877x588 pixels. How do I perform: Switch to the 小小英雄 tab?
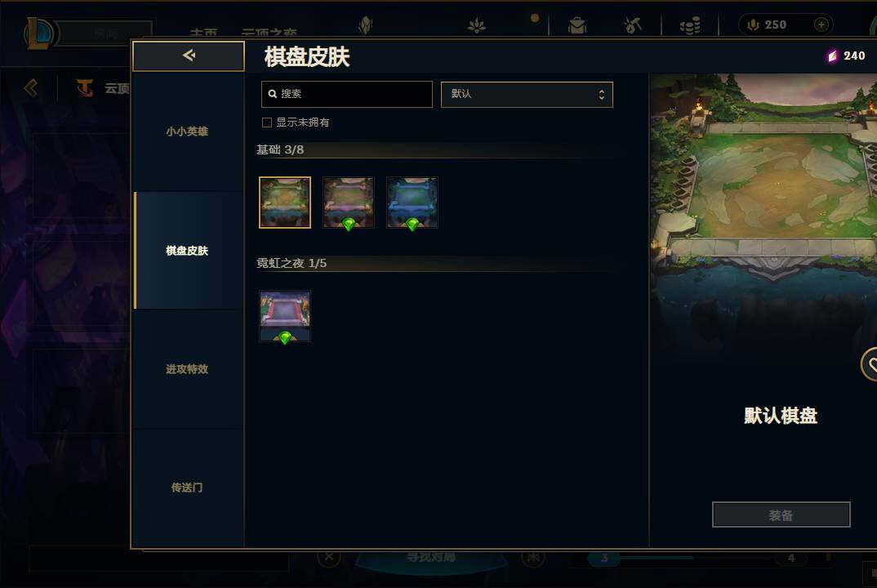(187, 131)
